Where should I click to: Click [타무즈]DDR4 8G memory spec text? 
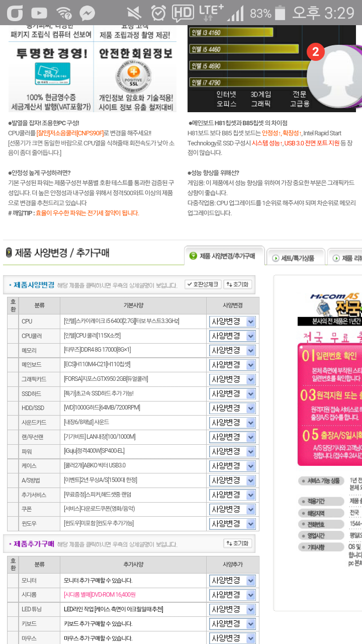(97, 350)
